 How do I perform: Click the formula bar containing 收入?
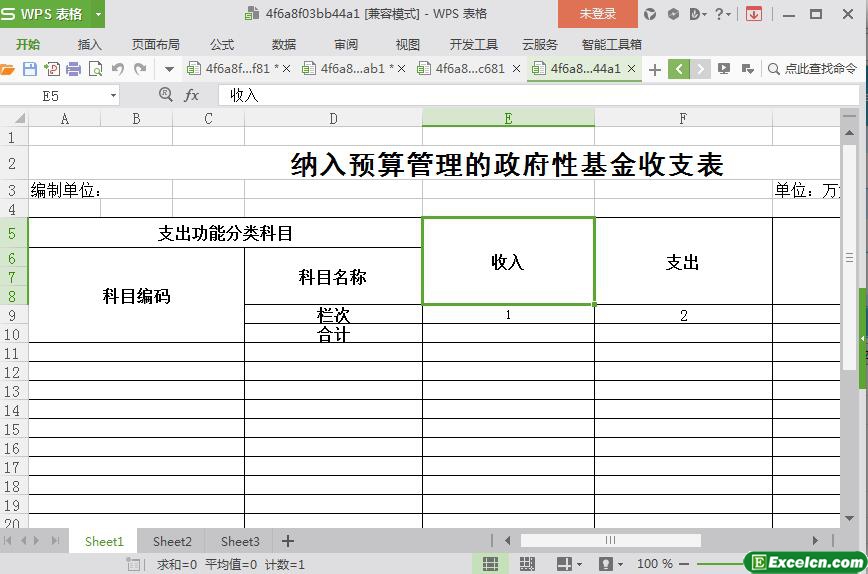(x=538, y=96)
